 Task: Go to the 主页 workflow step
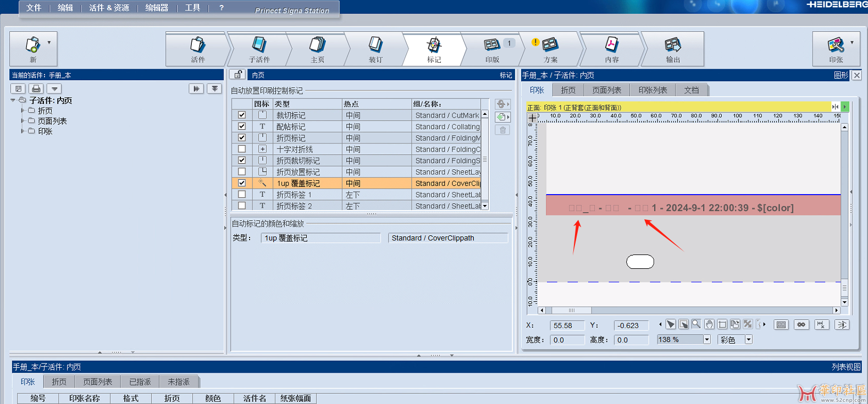(318, 49)
